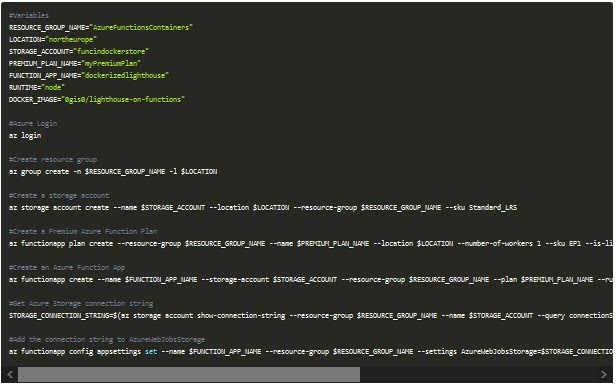Click the '#Get Azure Storage connection string' comment

81,304
